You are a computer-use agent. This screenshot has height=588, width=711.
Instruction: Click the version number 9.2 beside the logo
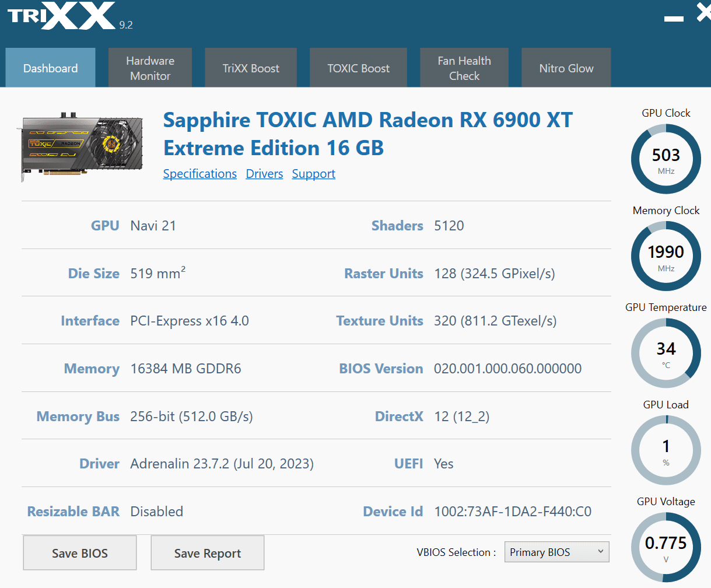click(x=126, y=24)
